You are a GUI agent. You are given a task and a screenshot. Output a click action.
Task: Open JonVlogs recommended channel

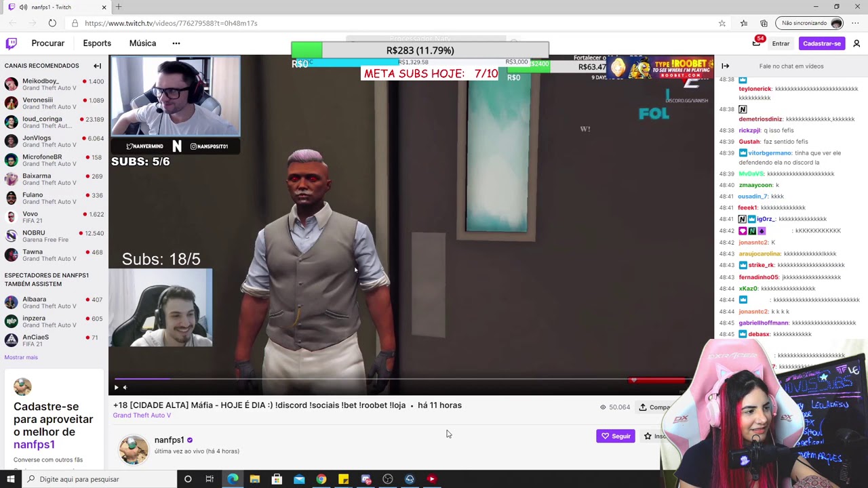coord(54,141)
